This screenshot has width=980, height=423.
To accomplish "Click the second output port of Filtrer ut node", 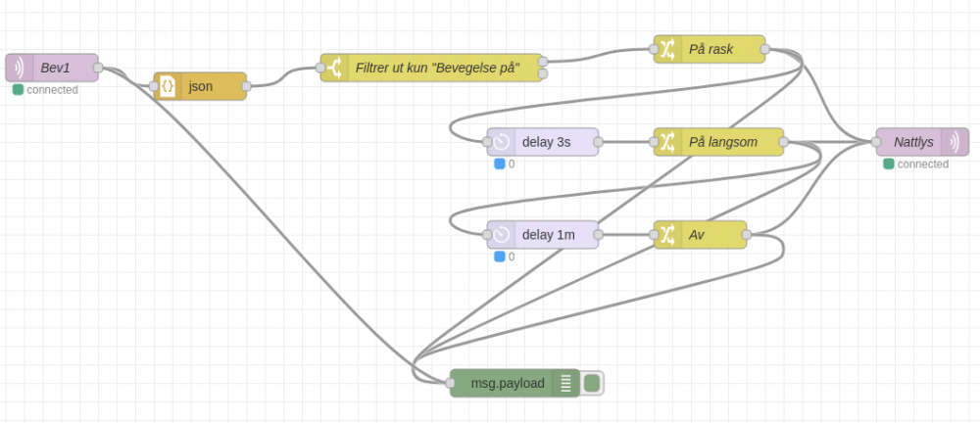I will 543,73.
